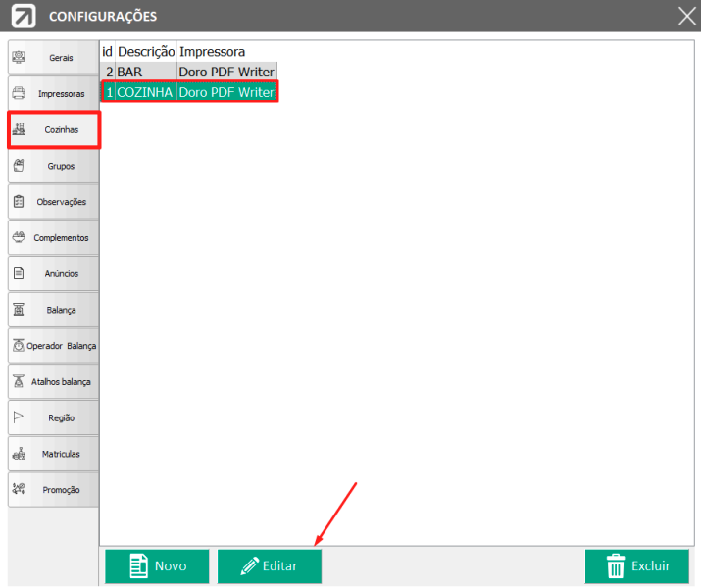The image size is (701, 588).
Task: Open the Complementos tab icon
Action: [19, 237]
